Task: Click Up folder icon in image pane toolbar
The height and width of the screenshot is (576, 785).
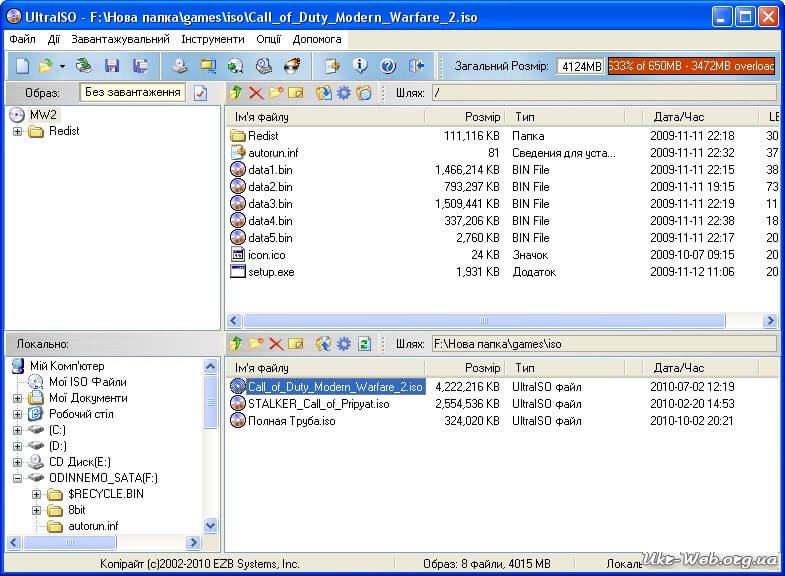Action: 236,93
